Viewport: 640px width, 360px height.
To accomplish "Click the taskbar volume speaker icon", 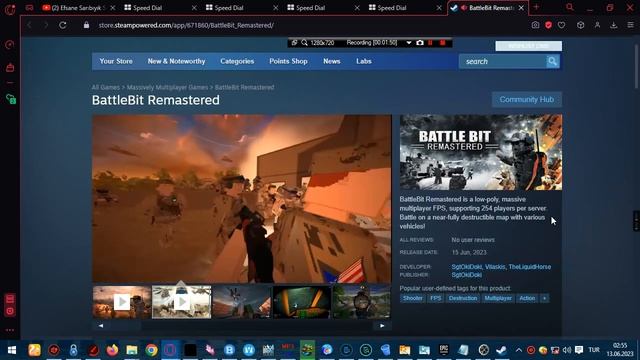I will point(567,350).
